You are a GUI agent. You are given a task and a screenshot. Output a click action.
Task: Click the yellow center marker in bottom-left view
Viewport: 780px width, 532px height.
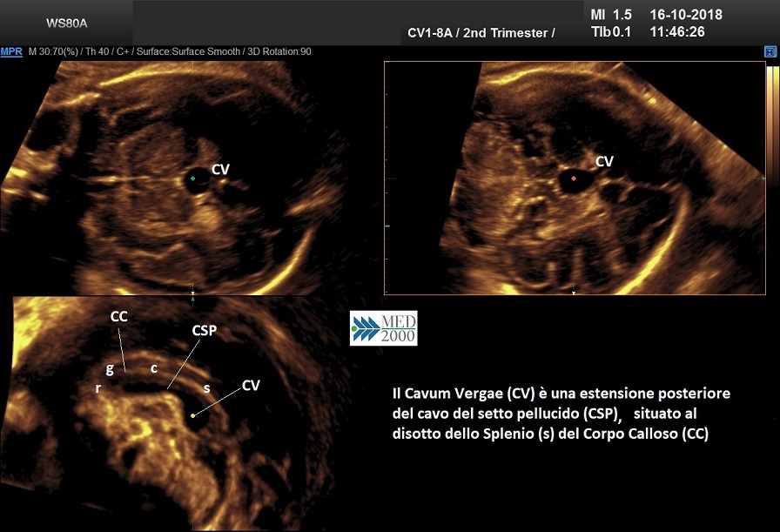pyautogui.click(x=193, y=416)
